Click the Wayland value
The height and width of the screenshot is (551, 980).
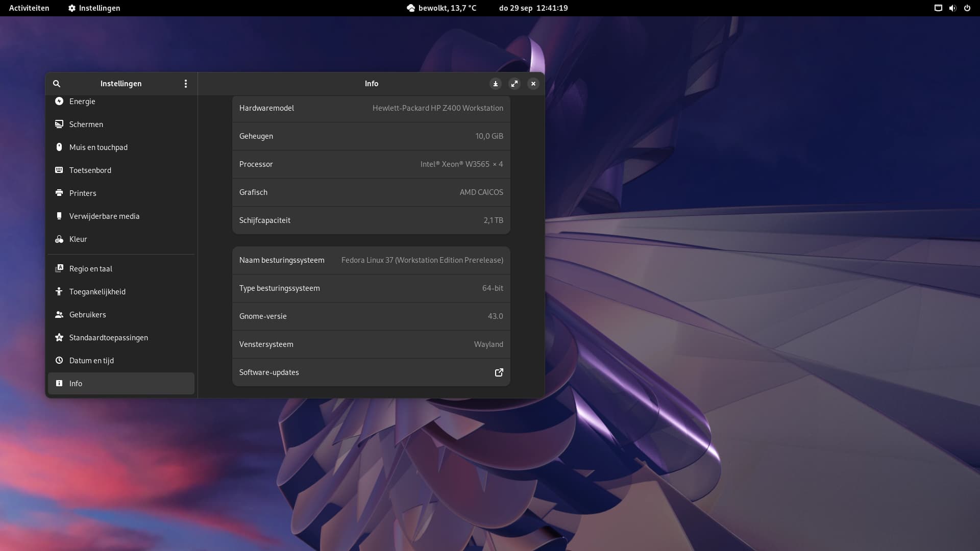(x=488, y=344)
